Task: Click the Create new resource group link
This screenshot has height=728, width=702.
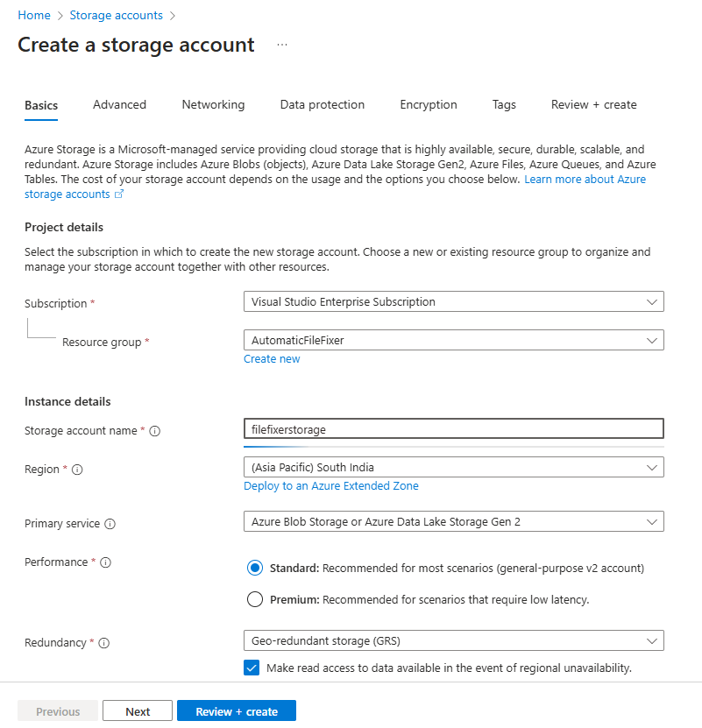Action: [x=272, y=359]
